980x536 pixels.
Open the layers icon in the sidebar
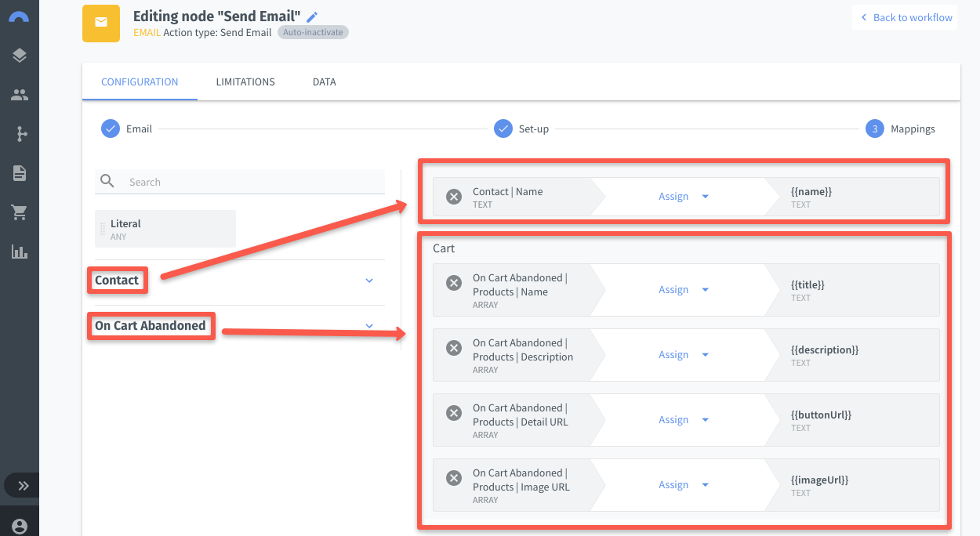[20, 56]
